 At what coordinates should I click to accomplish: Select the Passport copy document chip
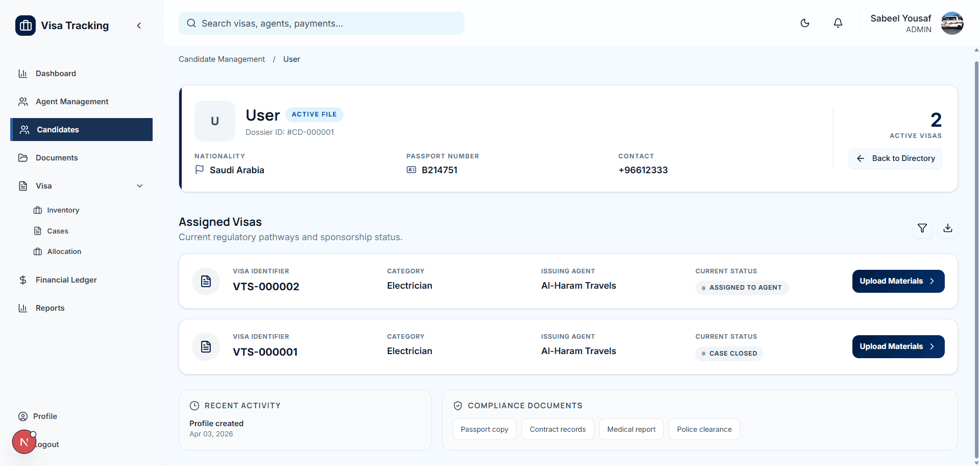[x=484, y=429]
